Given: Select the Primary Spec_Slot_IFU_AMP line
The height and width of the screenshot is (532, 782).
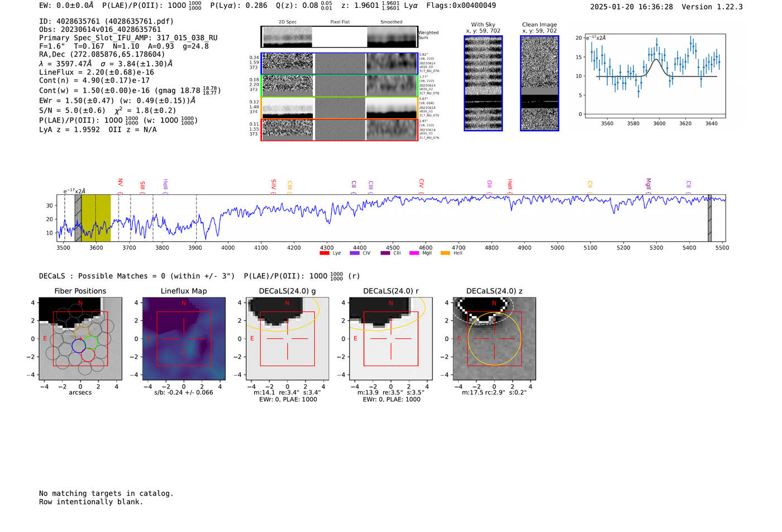Looking at the screenshot, I should [128, 38].
